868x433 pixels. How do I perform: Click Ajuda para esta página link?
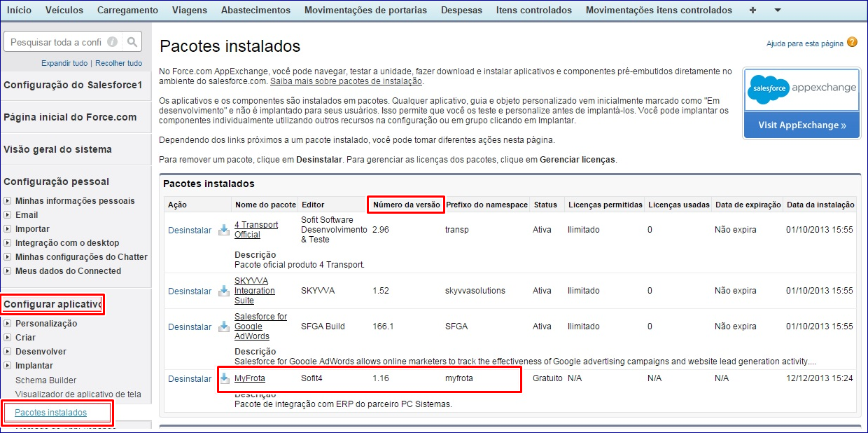tap(805, 43)
